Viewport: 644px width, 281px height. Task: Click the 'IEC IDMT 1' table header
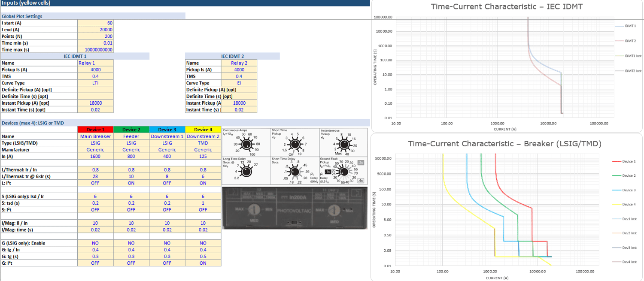click(75, 56)
